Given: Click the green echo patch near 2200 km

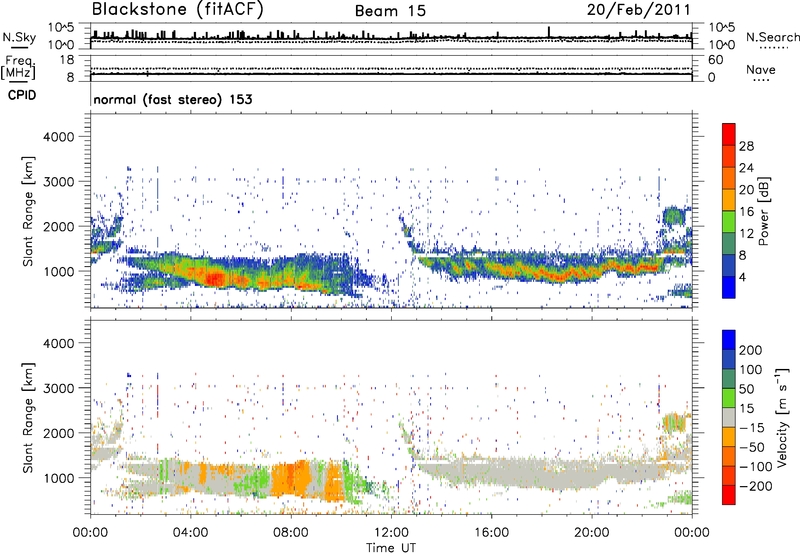Looking at the screenshot, I should 674,216.
